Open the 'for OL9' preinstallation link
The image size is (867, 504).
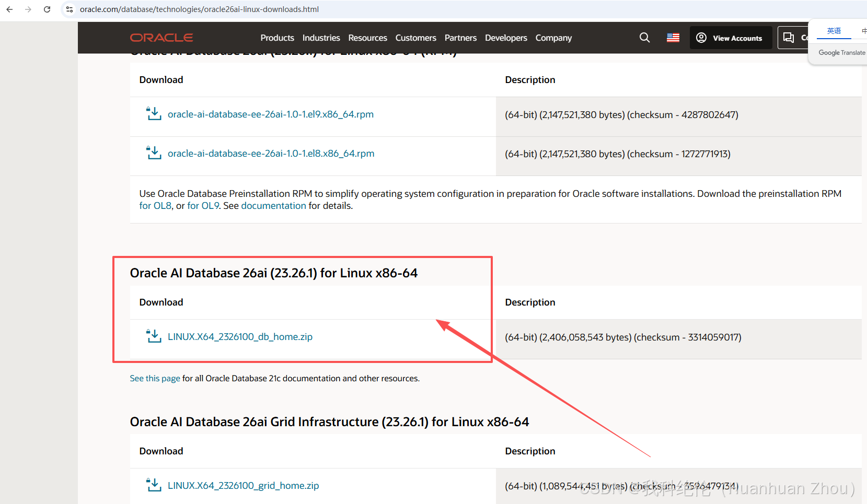click(203, 206)
